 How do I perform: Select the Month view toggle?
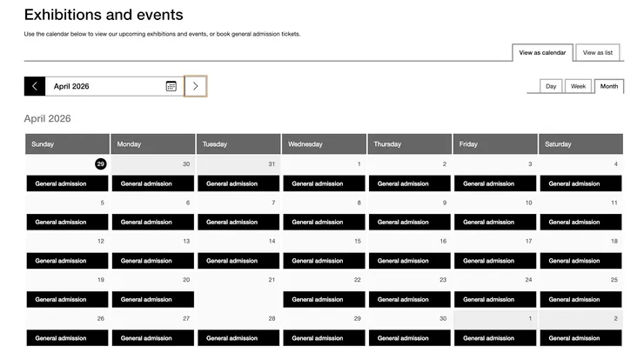point(609,86)
